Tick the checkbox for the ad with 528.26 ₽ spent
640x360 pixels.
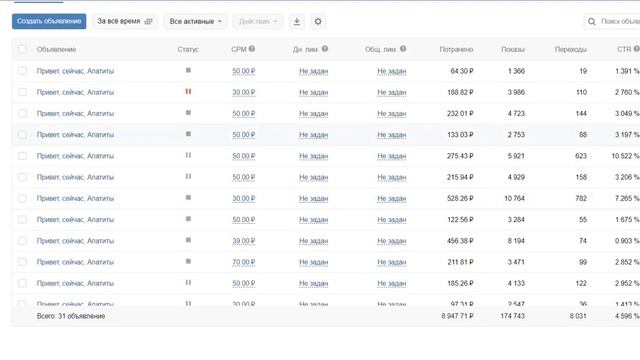[22, 198]
